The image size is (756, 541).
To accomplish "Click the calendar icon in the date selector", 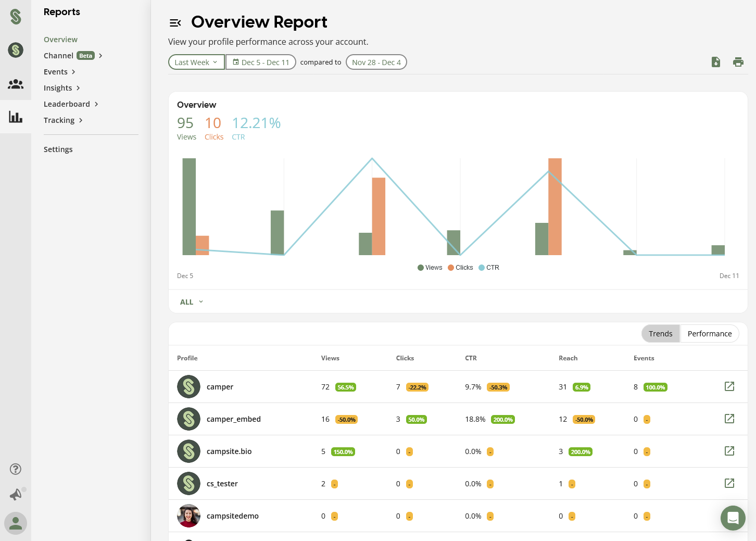I will (x=236, y=62).
